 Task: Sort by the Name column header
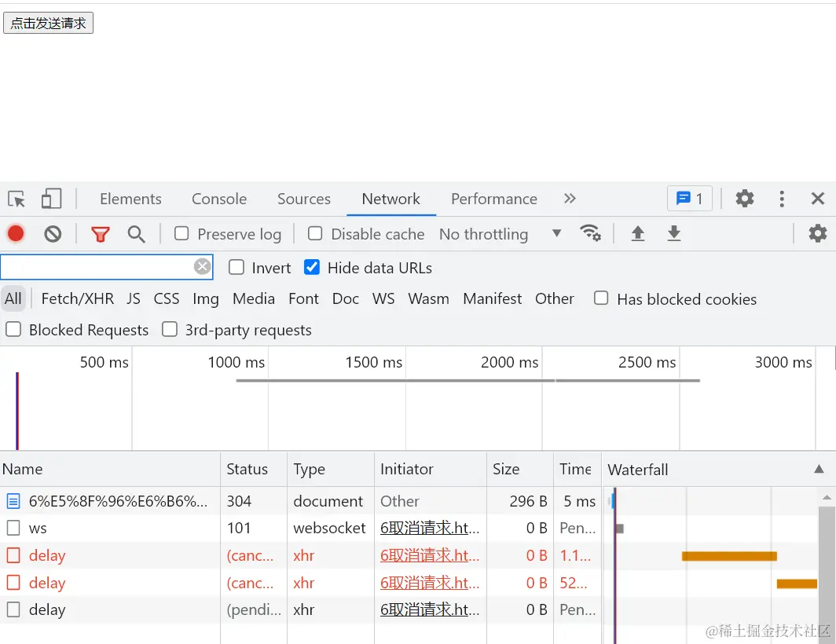pos(110,469)
